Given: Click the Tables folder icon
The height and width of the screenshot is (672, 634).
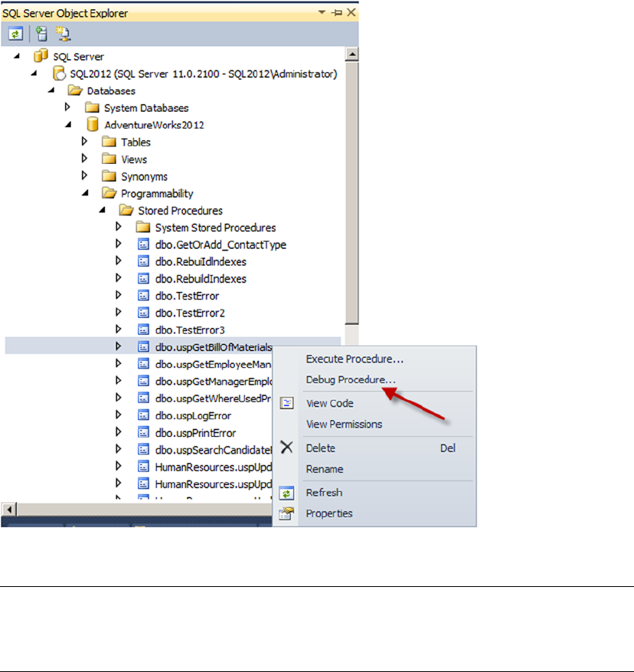Looking at the screenshot, I should point(109,142).
